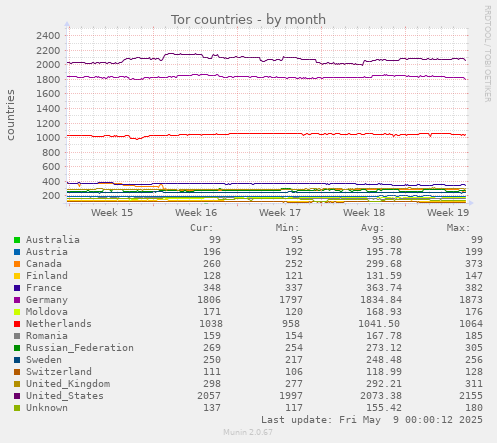Select the Netherlands legend label
Image resolution: width=497 pixels, height=443 pixels.
pos(59,324)
